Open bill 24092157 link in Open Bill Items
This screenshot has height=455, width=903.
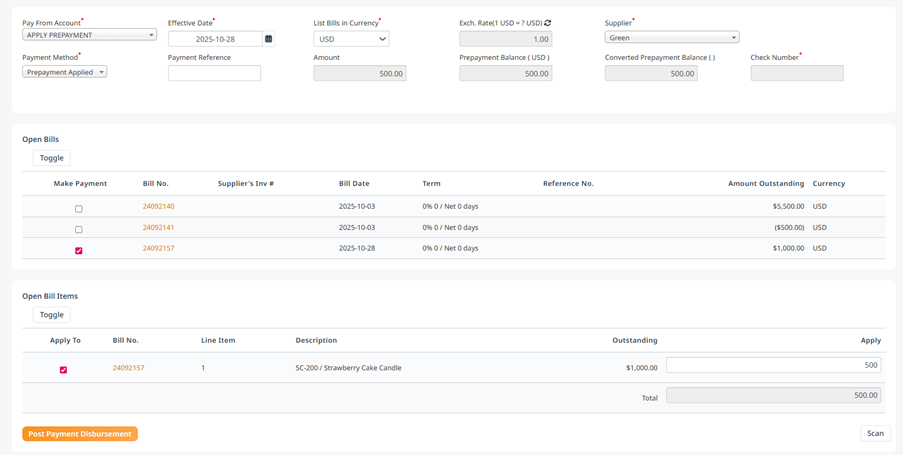(x=128, y=367)
